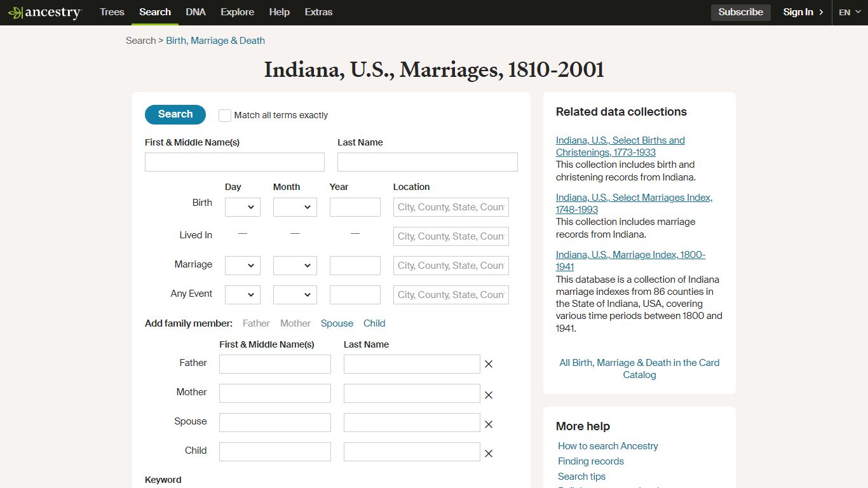
Task: Toggle Match all terms exactly checkbox
Action: 225,115
